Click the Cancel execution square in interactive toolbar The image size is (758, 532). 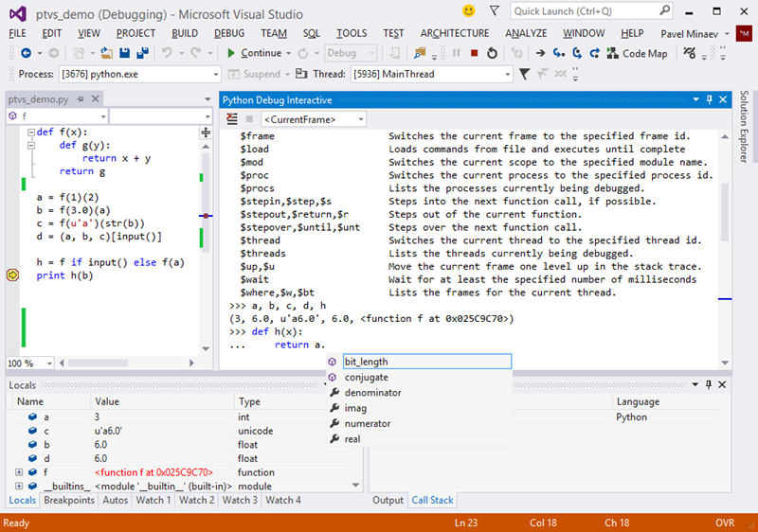click(x=249, y=118)
